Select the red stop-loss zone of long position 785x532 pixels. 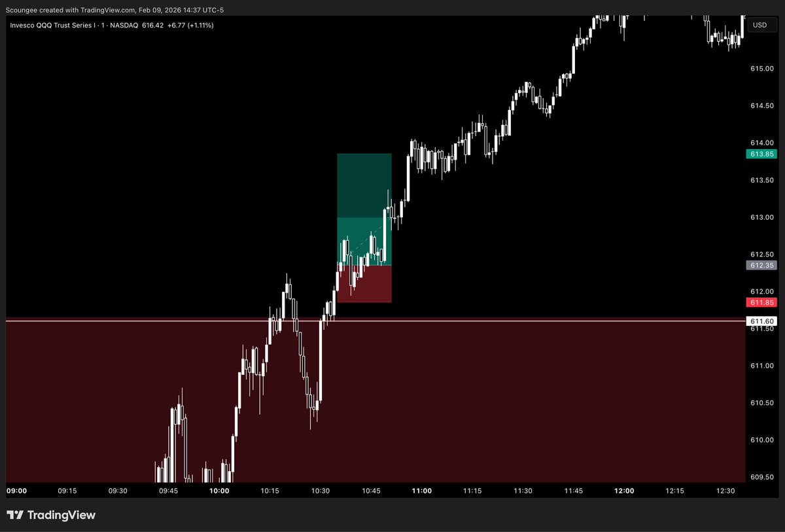364,284
